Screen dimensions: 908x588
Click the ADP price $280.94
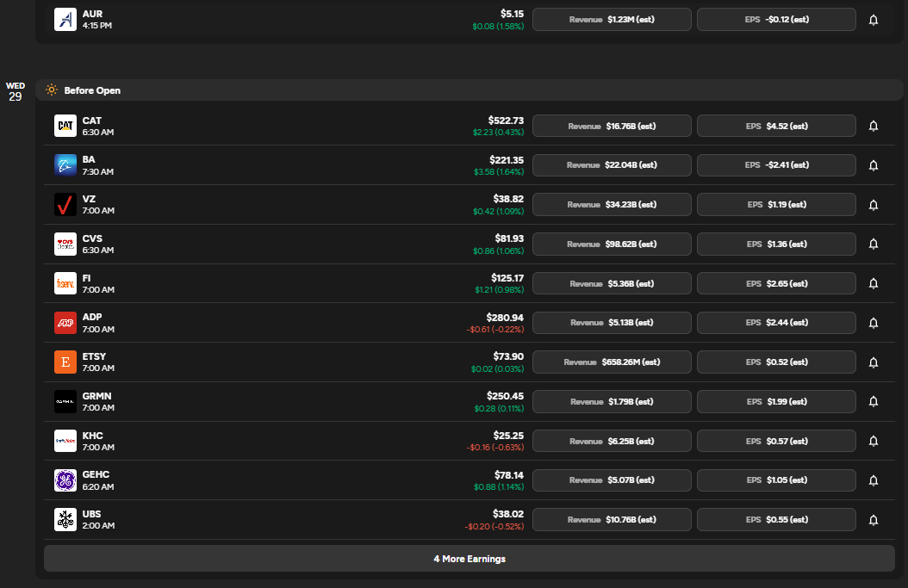click(505, 317)
